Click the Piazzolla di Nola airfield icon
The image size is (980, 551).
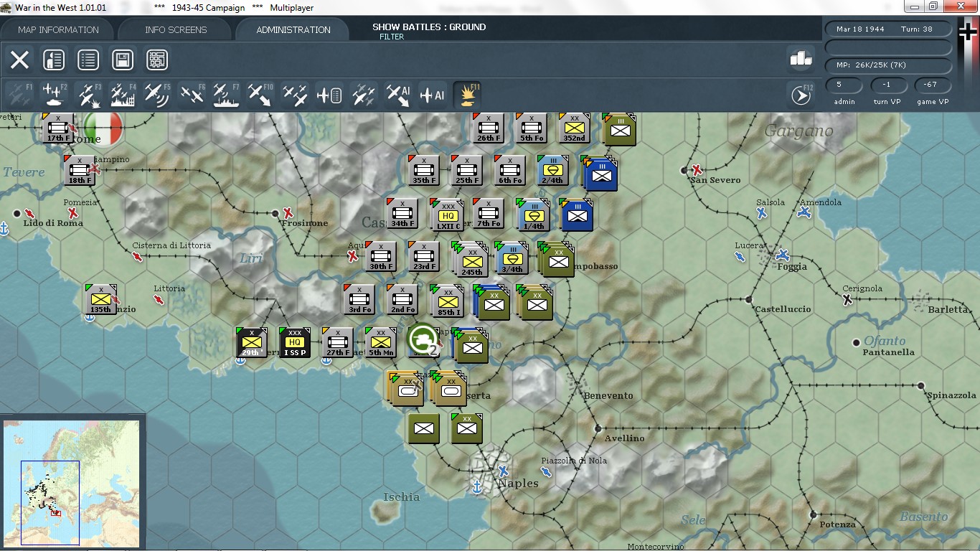pos(546,471)
